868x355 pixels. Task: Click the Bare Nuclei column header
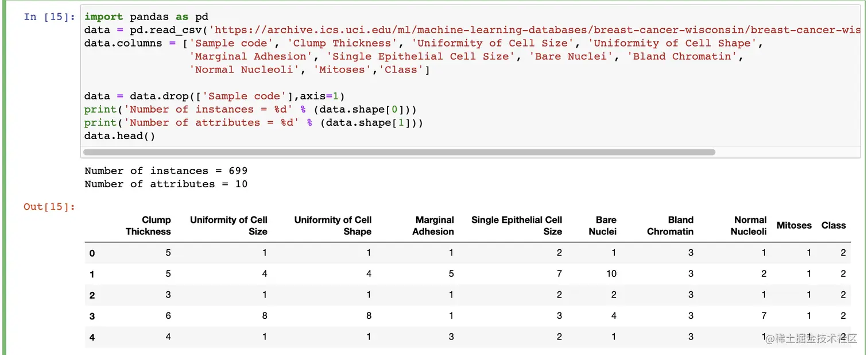tap(603, 226)
